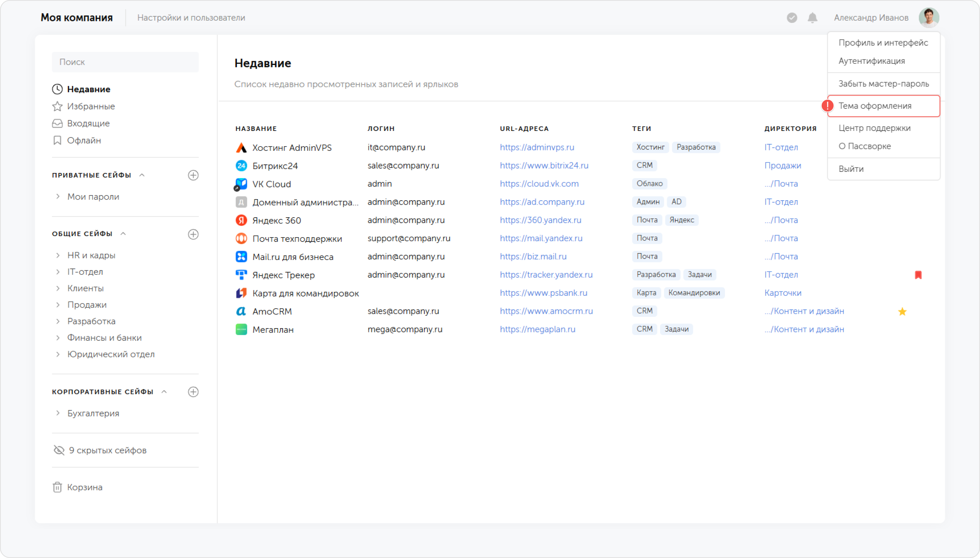Click the Мегаплан entry icon

(241, 330)
